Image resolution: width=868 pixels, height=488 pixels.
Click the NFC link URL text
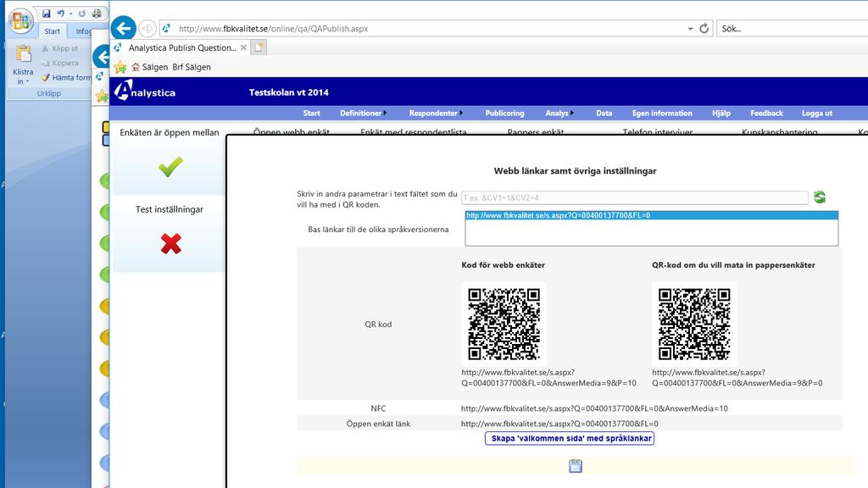point(594,408)
